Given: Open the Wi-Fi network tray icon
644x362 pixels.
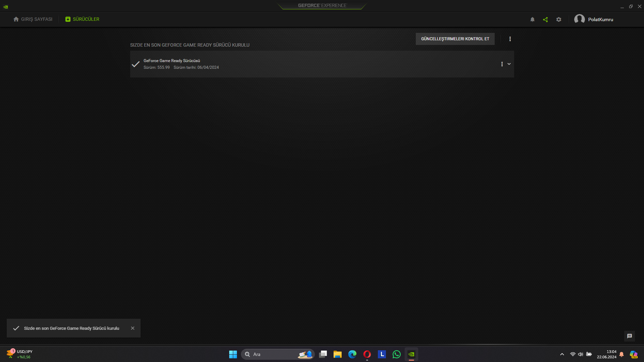Looking at the screenshot, I should (x=573, y=354).
